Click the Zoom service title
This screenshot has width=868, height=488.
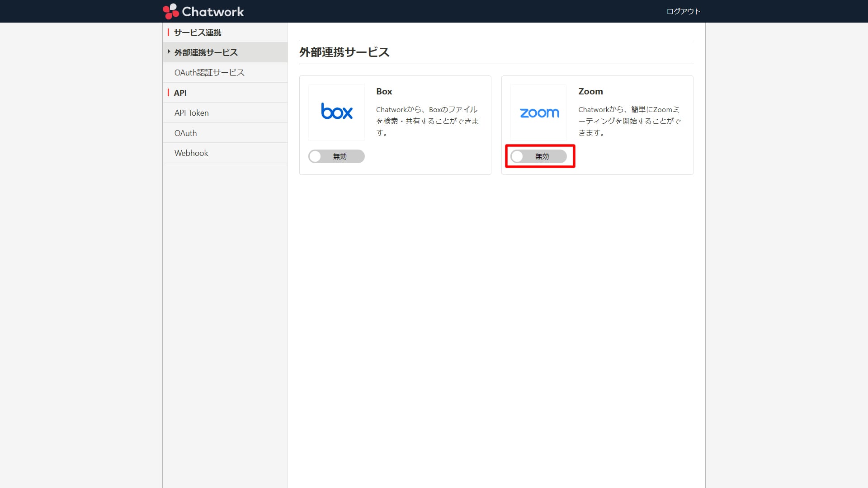[590, 91]
